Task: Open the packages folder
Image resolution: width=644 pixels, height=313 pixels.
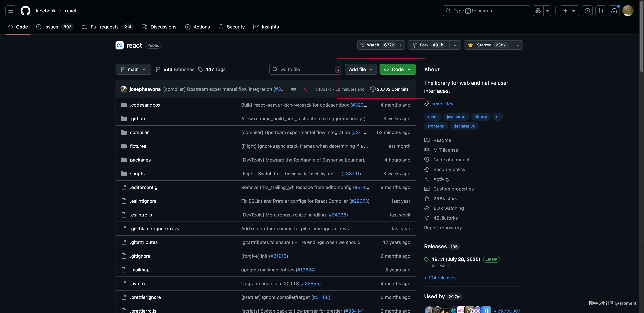Action: point(140,160)
